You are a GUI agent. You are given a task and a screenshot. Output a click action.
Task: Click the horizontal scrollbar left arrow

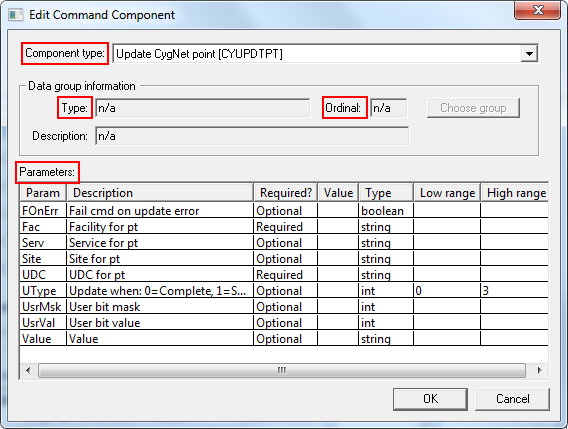[28, 370]
